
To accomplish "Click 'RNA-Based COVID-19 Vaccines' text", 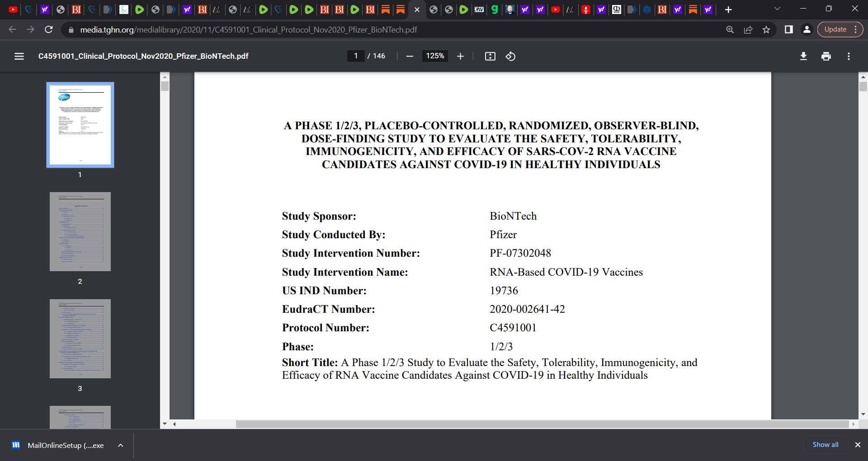I will coord(566,272).
